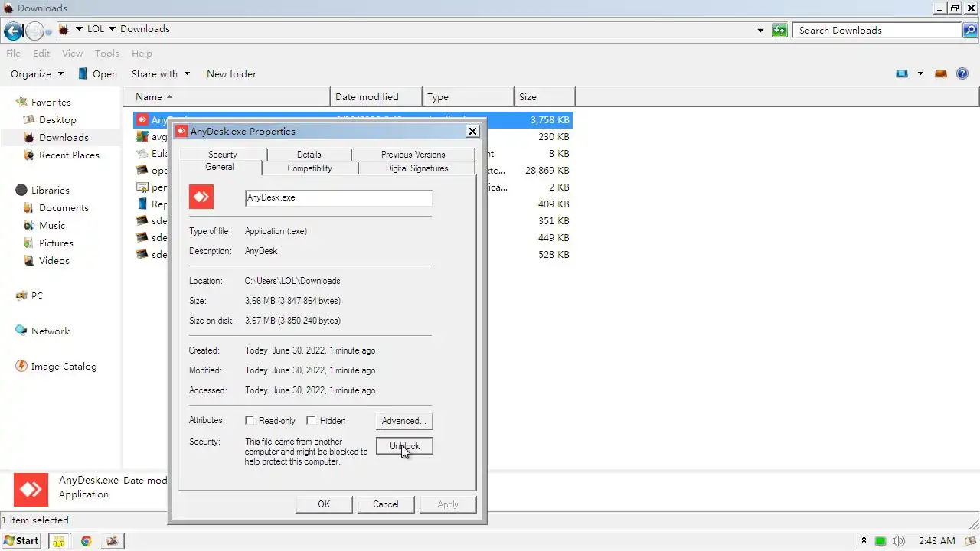
Task: Go back with the blue Back arrow
Action: 13,31
